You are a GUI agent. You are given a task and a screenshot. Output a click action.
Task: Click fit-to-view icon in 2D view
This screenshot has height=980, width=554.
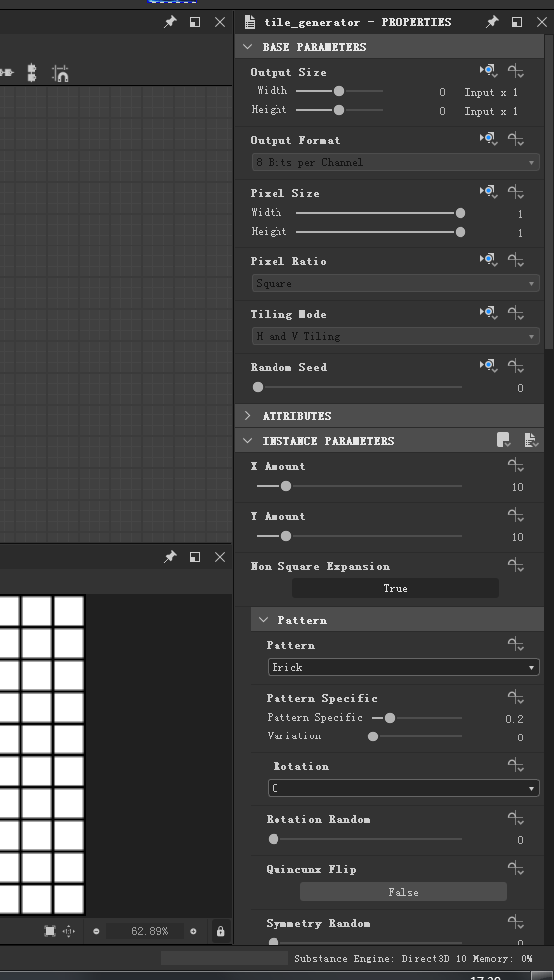click(50, 931)
